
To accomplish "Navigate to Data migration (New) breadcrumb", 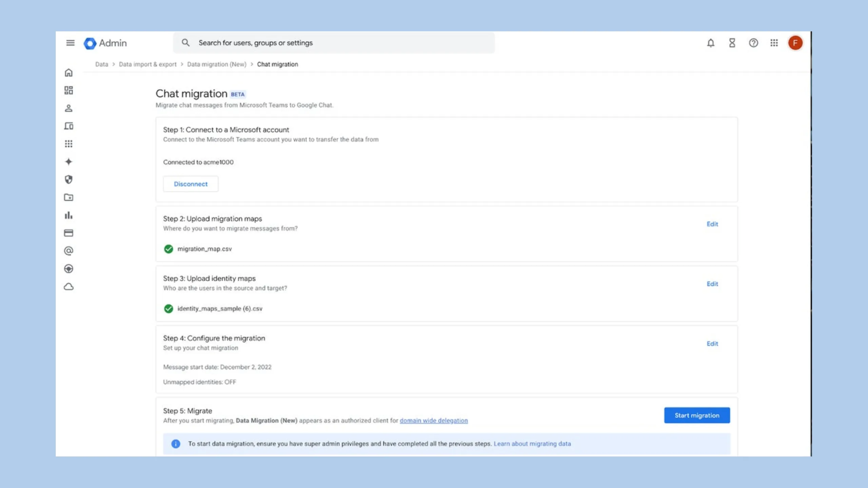I will 217,64.
